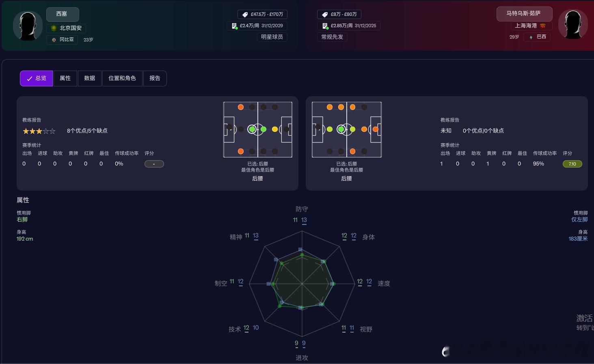Open 马特乌斯·茹萨's role picker below his pitch
Screen dimensions: 594x364
click(x=346, y=179)
